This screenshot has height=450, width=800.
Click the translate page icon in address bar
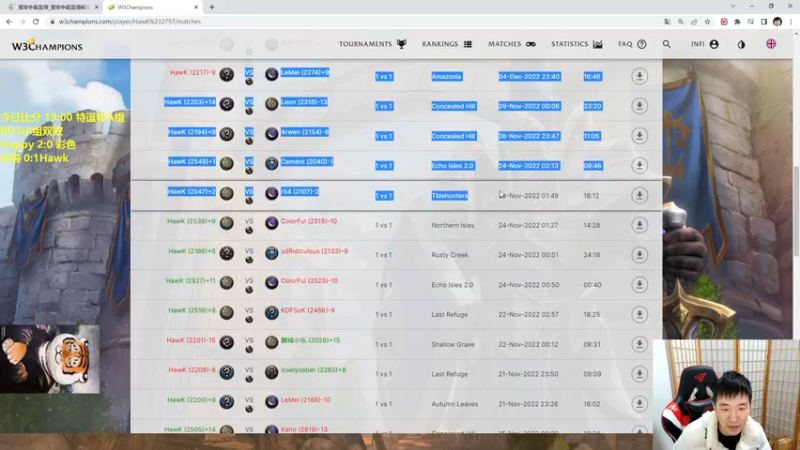coord(667,21)
